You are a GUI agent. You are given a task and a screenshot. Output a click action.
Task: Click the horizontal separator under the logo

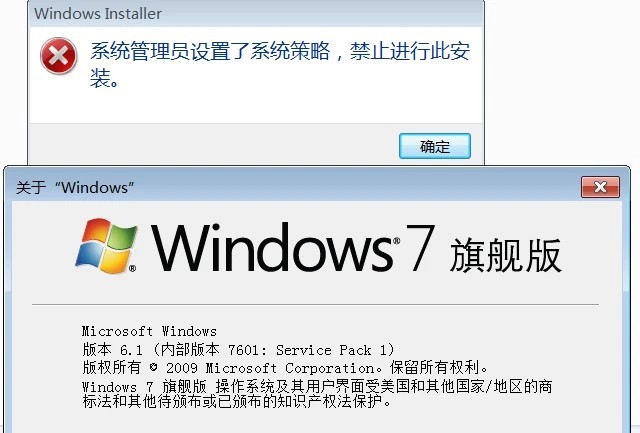[315, 304]
